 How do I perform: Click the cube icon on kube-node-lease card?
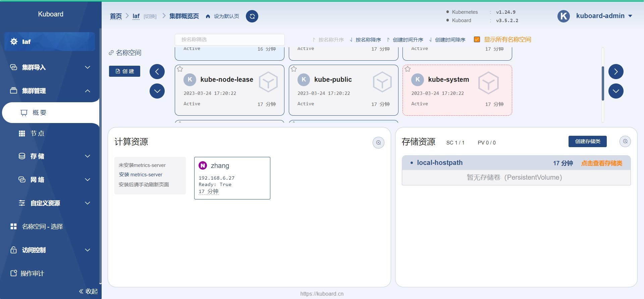click(x=268, y=82)
